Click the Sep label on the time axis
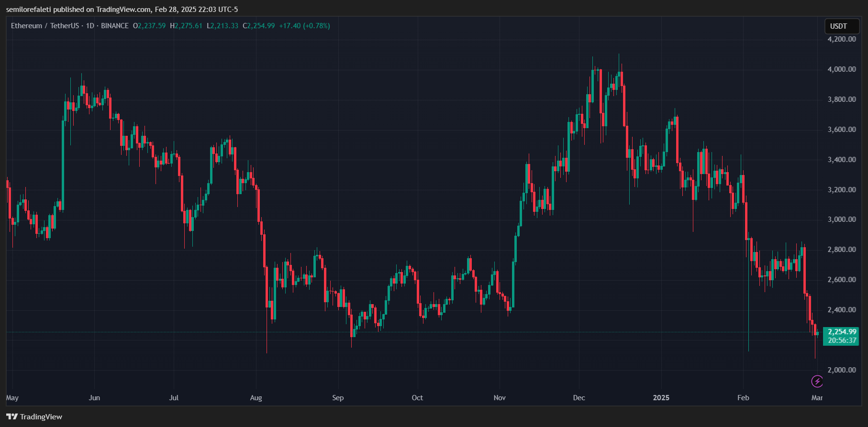 click(338, 398)
